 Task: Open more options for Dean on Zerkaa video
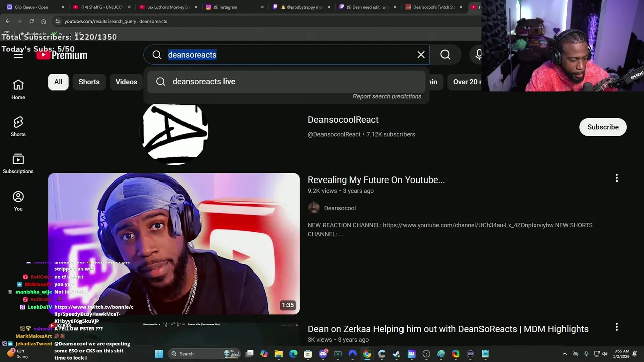(616, 327)
